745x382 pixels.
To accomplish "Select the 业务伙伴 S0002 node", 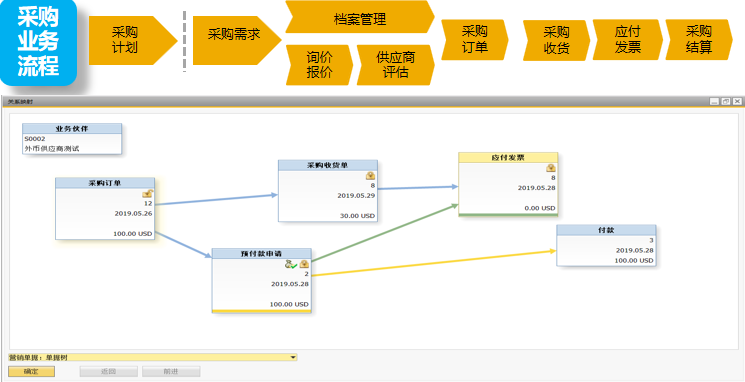I will click(72, 139).
